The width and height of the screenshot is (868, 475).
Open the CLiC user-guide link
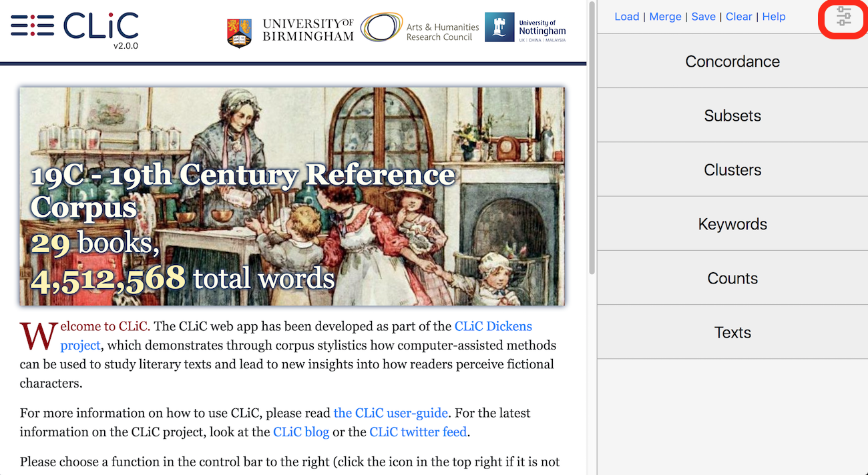391,413
